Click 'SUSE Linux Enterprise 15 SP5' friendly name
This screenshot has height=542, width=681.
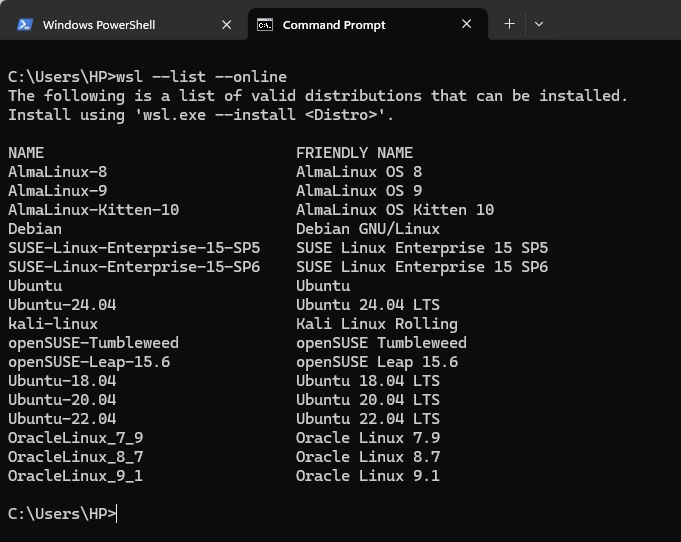[x=422, y=248]
